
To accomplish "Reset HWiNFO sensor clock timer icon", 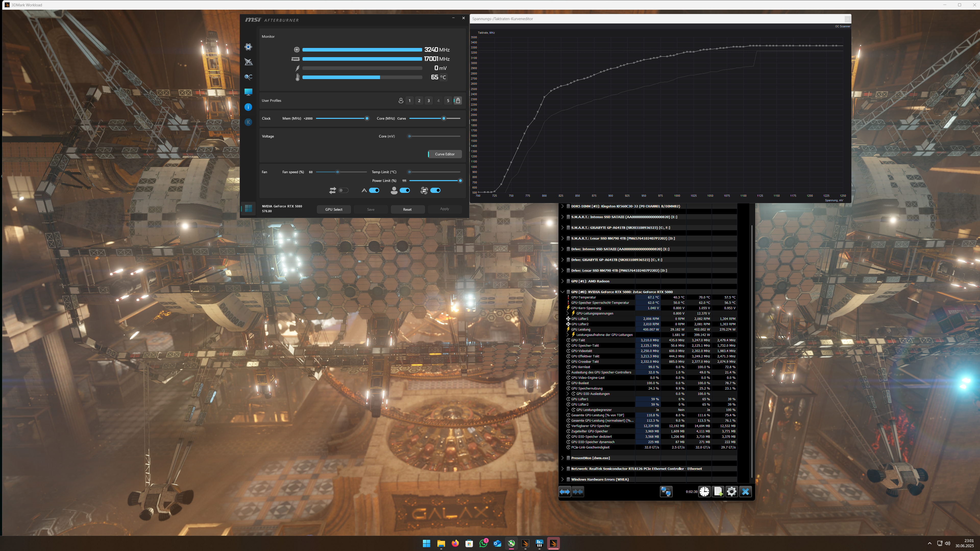I will [704, 492].
